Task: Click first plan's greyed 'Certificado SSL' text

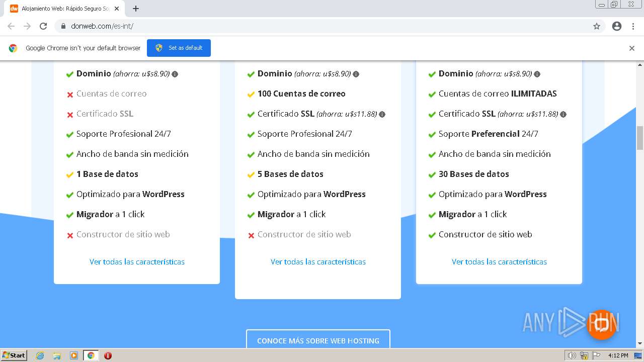Action: tap(105, 114)
